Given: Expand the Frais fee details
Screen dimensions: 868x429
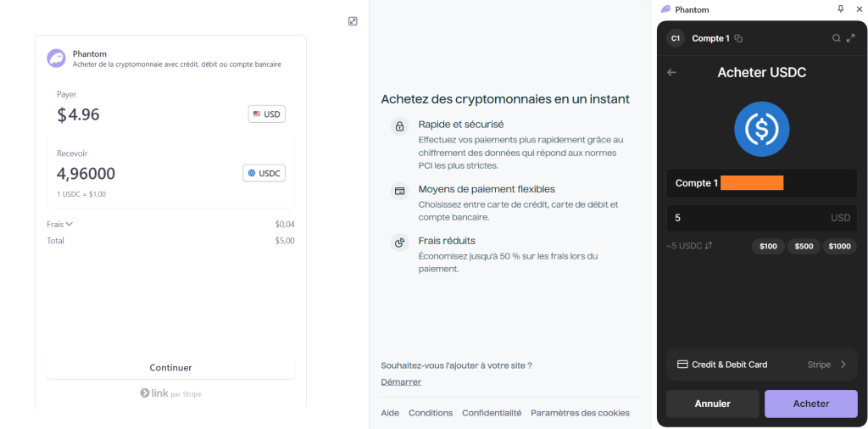Looking at the screenshot, I should click(60, 224).
